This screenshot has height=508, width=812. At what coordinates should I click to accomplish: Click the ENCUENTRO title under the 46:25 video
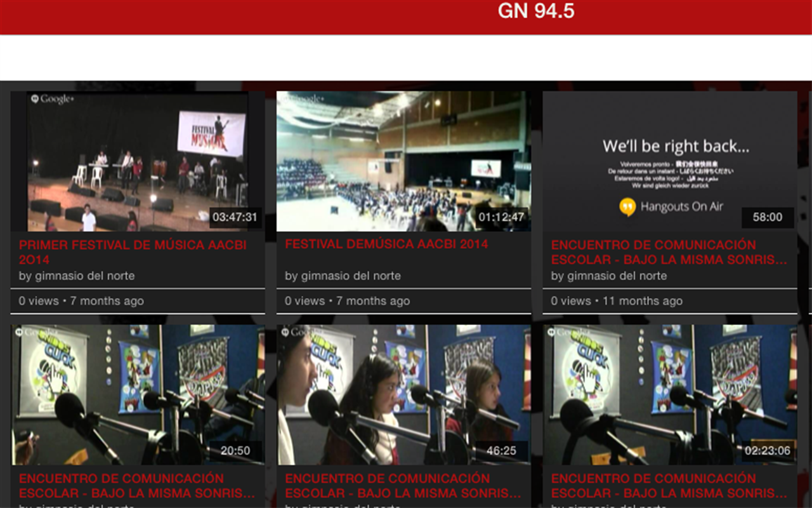pos(403,486)
